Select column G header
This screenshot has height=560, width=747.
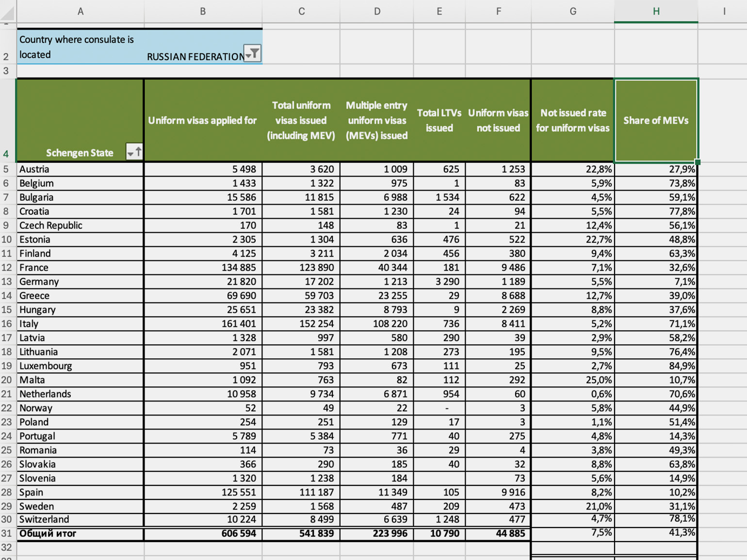(573, 11)
